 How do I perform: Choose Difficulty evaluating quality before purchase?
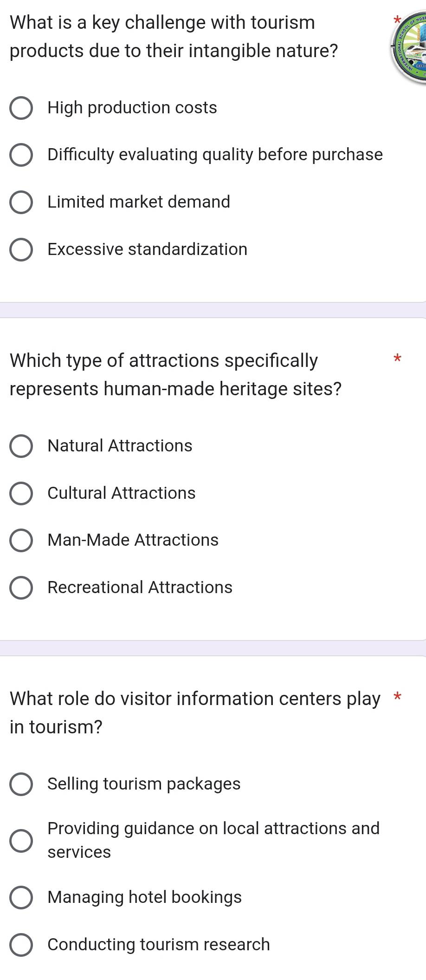(21, 156)
